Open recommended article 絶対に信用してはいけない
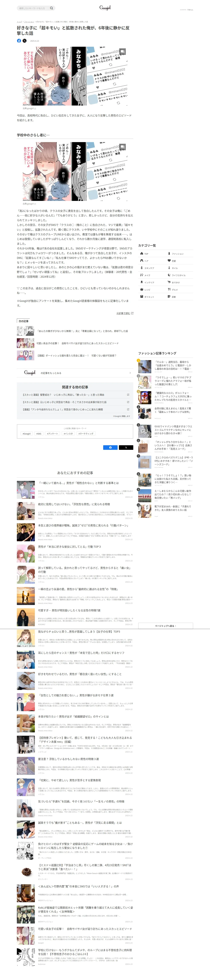The height and width of the screenshot is (980, 210). point(74,504)
